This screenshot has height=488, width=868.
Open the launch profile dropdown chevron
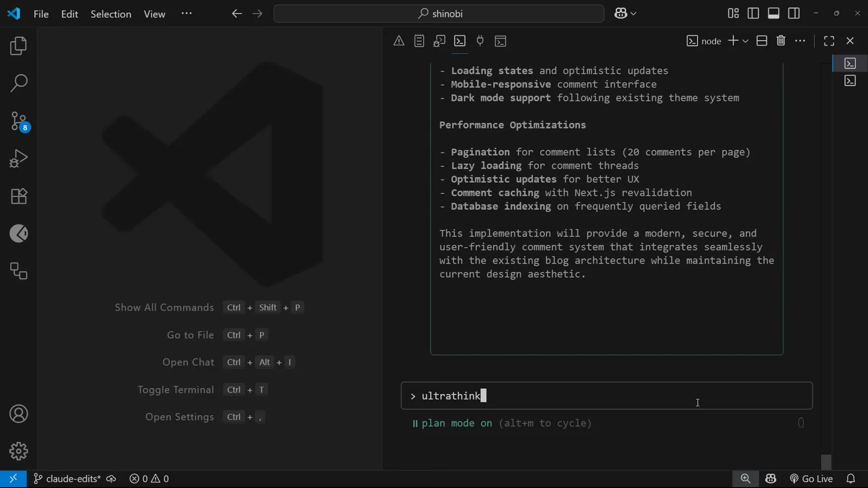(x=745, y=41)
